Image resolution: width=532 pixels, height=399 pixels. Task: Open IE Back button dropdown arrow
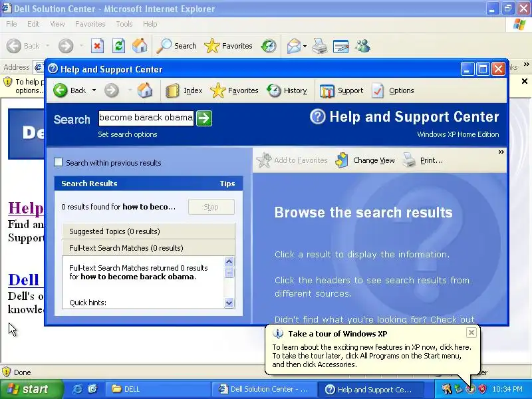(47, 46)
